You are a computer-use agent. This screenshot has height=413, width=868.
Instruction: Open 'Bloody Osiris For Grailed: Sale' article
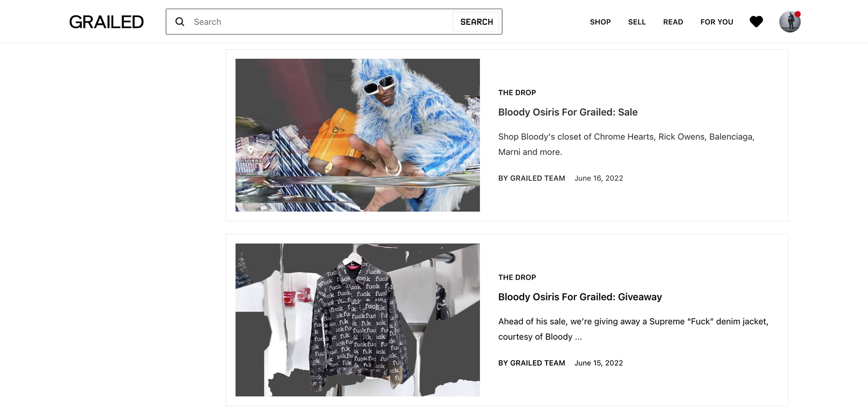567,112
